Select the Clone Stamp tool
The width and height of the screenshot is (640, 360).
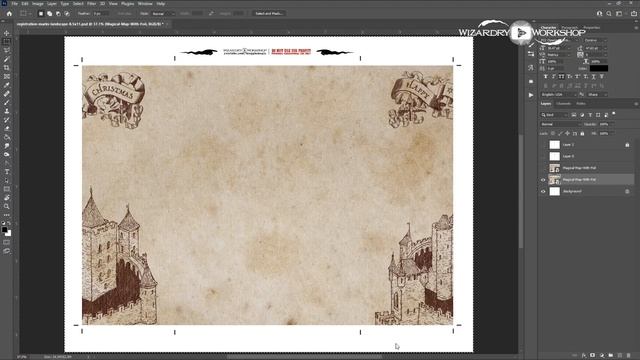coord(7,111)
